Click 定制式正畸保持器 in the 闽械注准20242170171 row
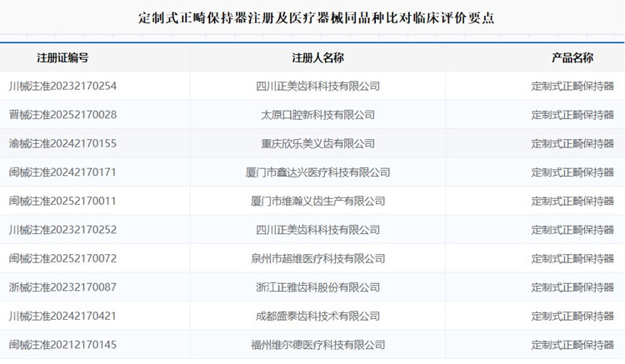625x364 pixels. (x=572, y=172)
